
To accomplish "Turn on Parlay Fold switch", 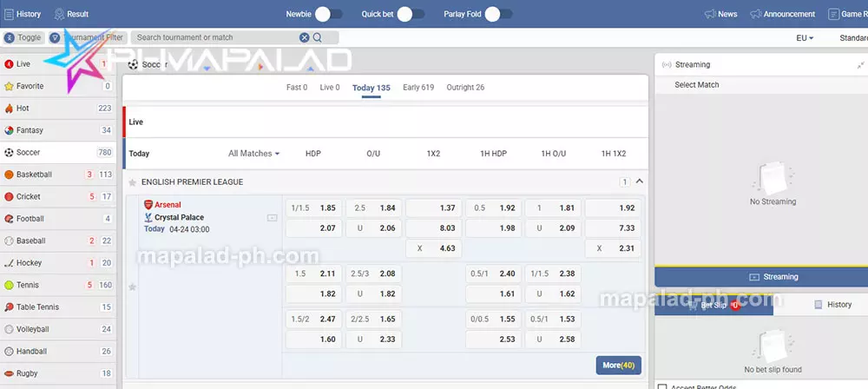I will 498,14.
